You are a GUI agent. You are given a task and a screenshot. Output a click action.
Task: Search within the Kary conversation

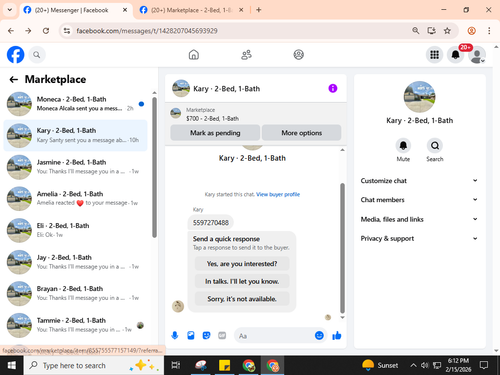click(x=435, y=146)
